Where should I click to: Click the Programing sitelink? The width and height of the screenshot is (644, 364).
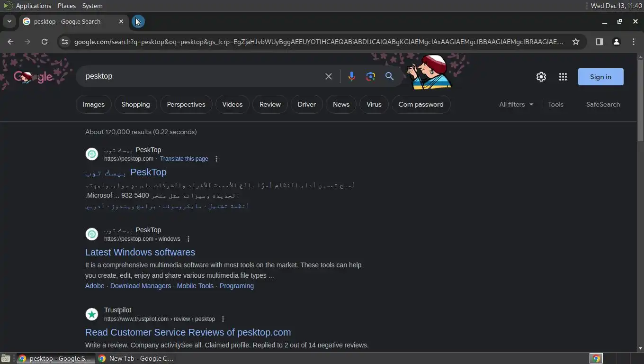237,286
